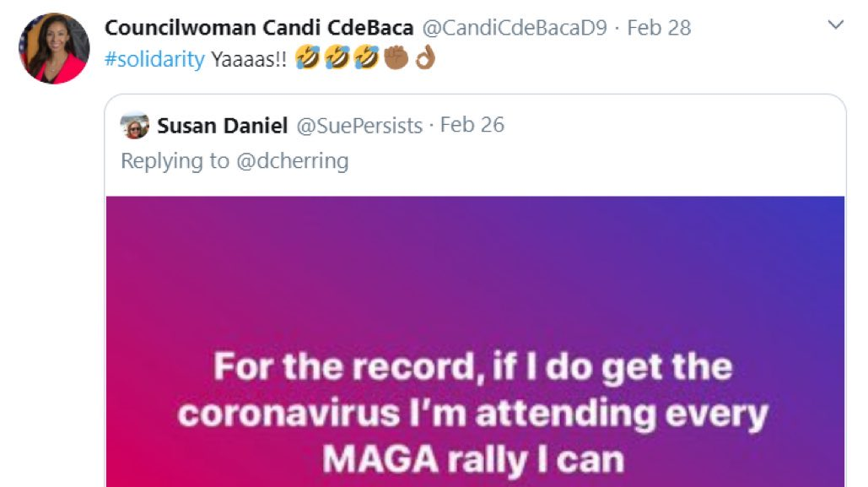The height and width of the screenshot is (487, 868).
Task: Click the OK hand emoji
Action: point(424,57)
